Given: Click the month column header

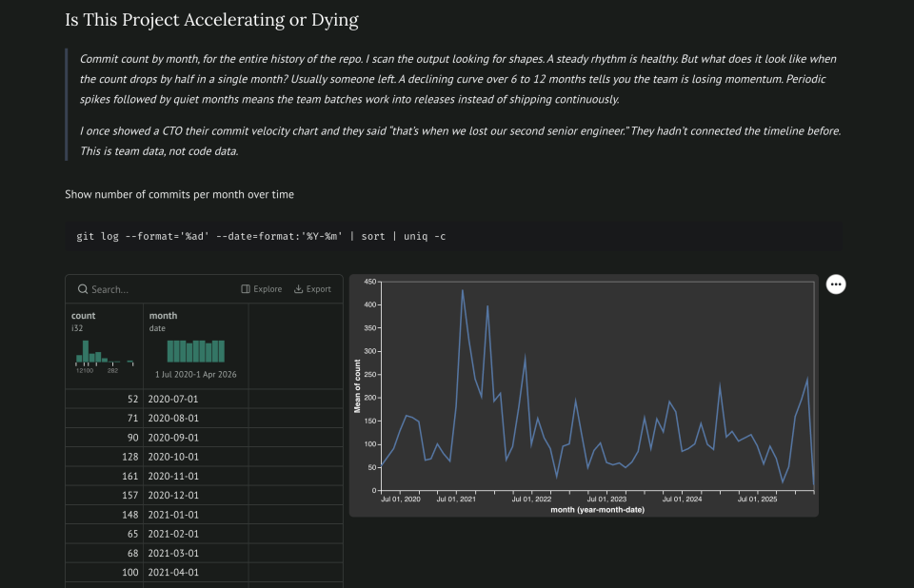Looking at the screenshot, I should (163, 315).
